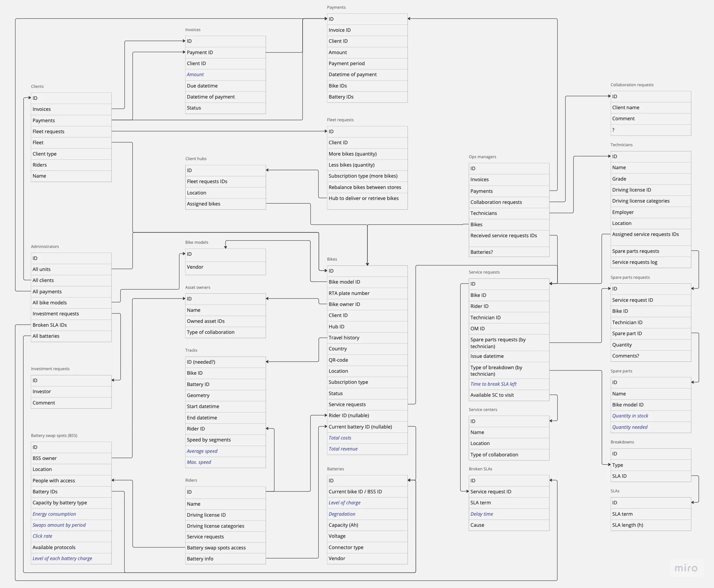Viewport: 714px width, 588px height.
Task: Select 'Vendor' row in Bike models table
Action: pos(195,267)
